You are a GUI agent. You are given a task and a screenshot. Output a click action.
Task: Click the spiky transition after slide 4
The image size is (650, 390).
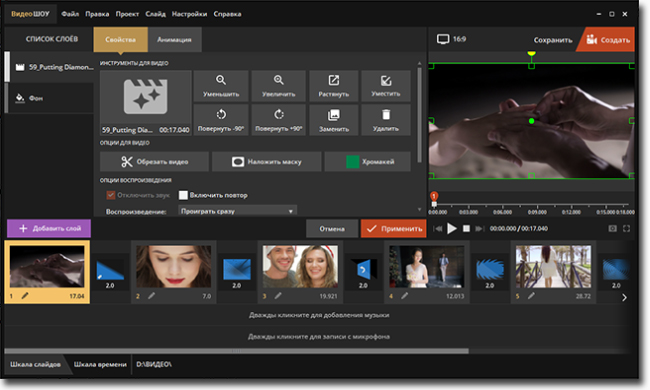point(490,270)
